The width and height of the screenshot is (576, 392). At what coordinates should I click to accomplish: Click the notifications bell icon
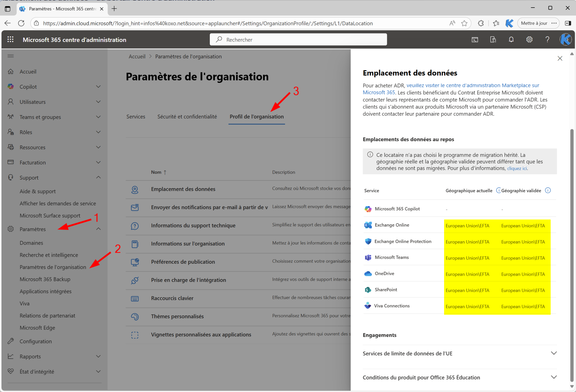tap(511, 39)
